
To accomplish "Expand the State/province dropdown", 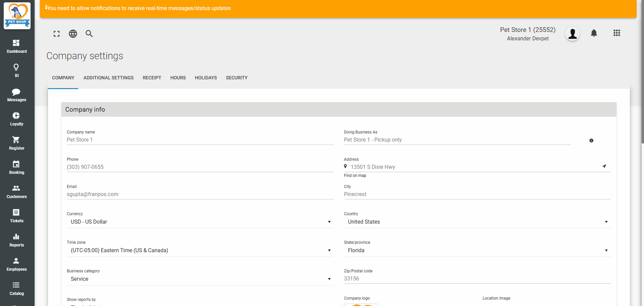I will 477,251.
